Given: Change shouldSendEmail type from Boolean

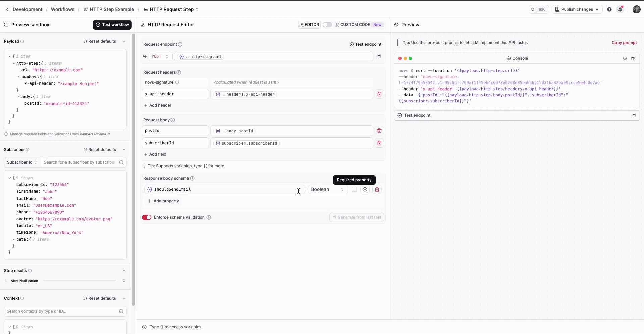Looking at the screenshot, I should coord(328,189).
